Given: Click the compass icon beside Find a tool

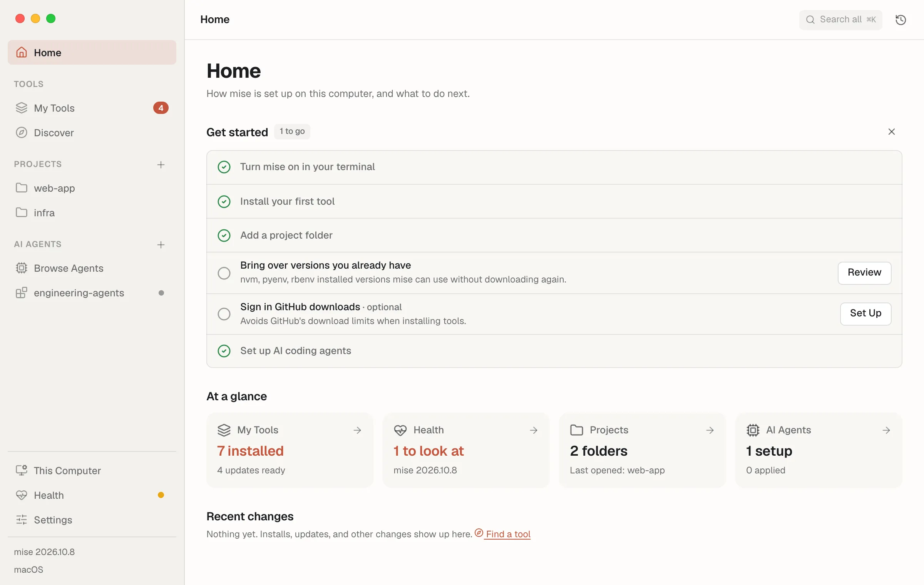Looking at the screenshot, I should 479,533.
